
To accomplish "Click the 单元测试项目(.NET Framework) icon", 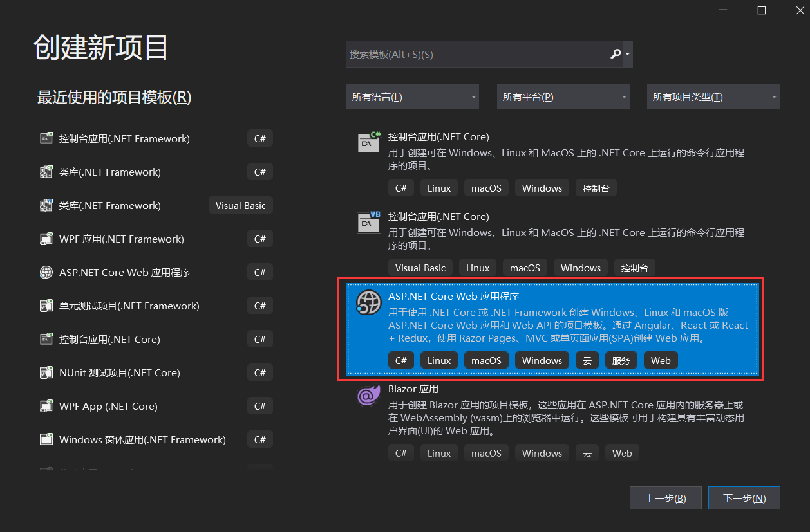I will coord(46,306).
